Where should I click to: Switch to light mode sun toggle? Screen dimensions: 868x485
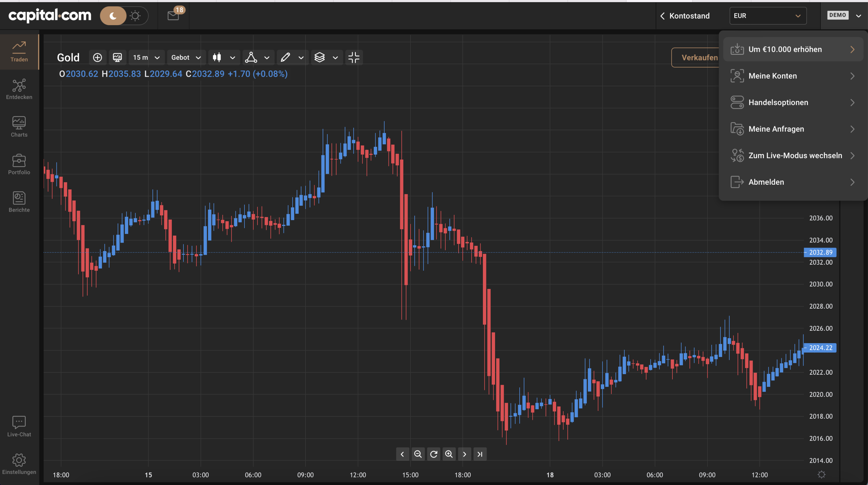(135, 16)
